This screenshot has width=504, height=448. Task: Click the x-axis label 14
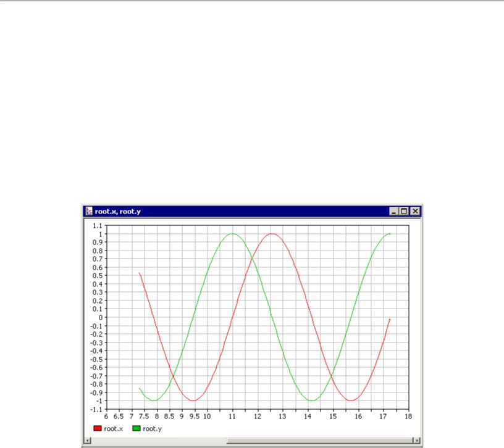(x=308, y=416)
